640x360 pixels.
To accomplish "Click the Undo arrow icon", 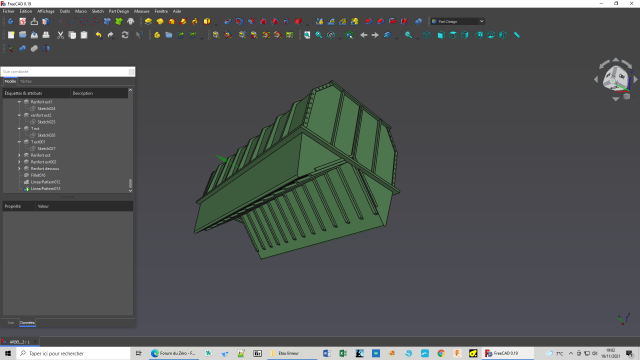I will pos(98,35).
